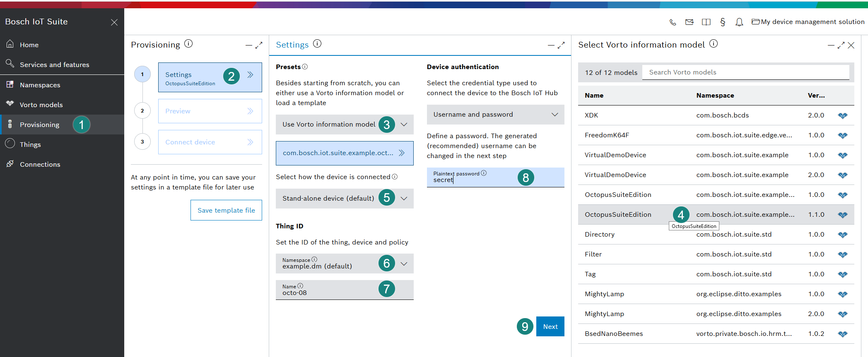This screenshot has height=357, width=868.
Task: Click the Save template file button
Action: coord(226,210)
